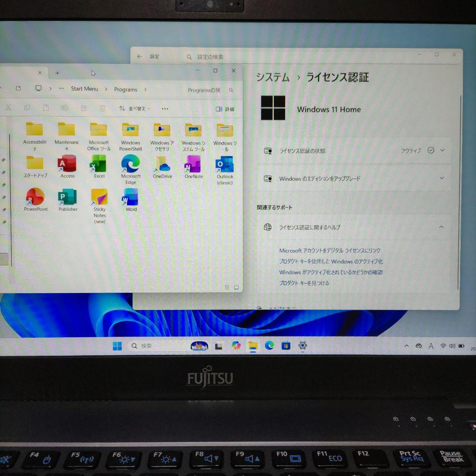Open the Windows activation confirmation help link
476x476 pixels.
click(331, 272)
